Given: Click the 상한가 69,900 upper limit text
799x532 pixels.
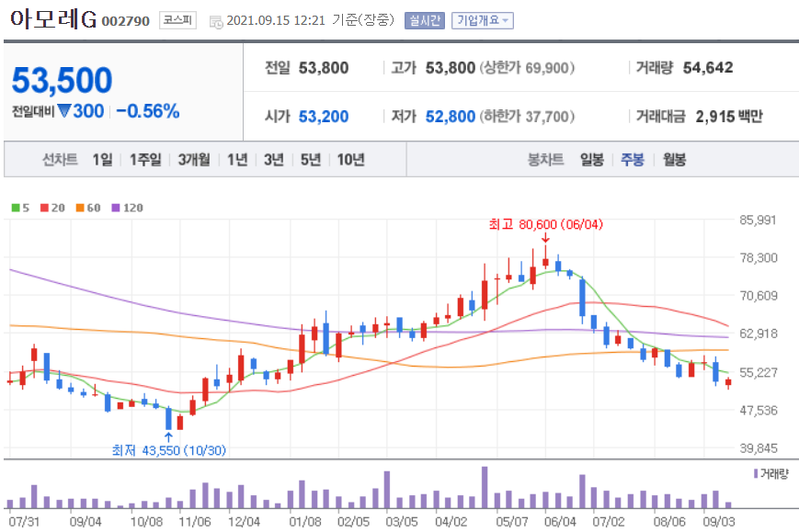Looking at the screenshot, I should coord(527,68).
